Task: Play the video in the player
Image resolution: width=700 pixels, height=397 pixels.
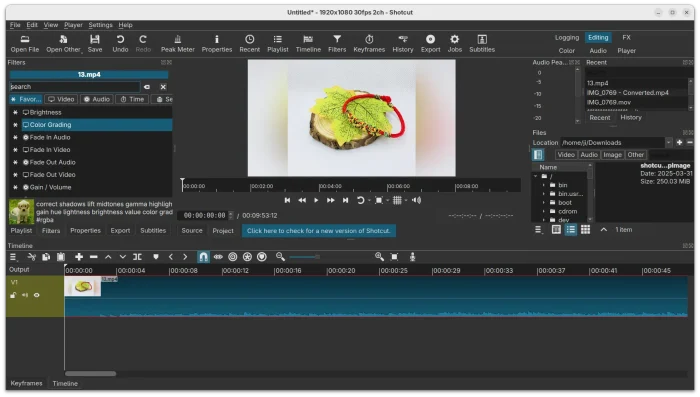Action: [316, 201]
